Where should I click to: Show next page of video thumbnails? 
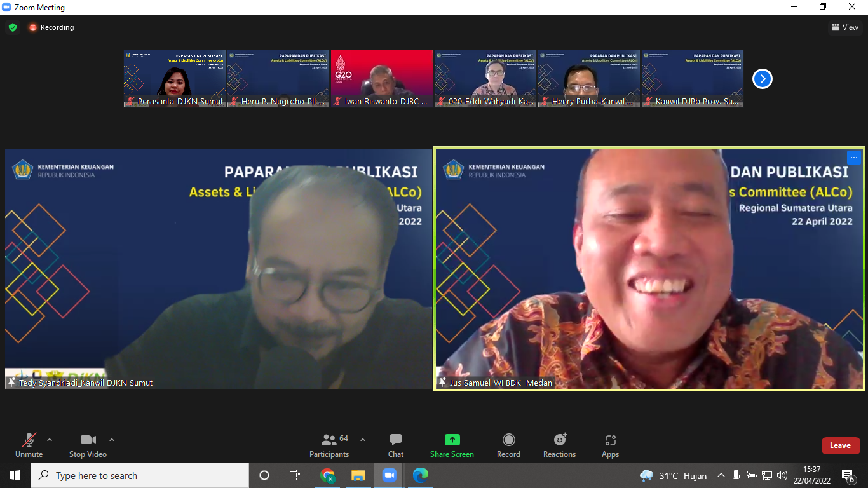pos(762,79)
